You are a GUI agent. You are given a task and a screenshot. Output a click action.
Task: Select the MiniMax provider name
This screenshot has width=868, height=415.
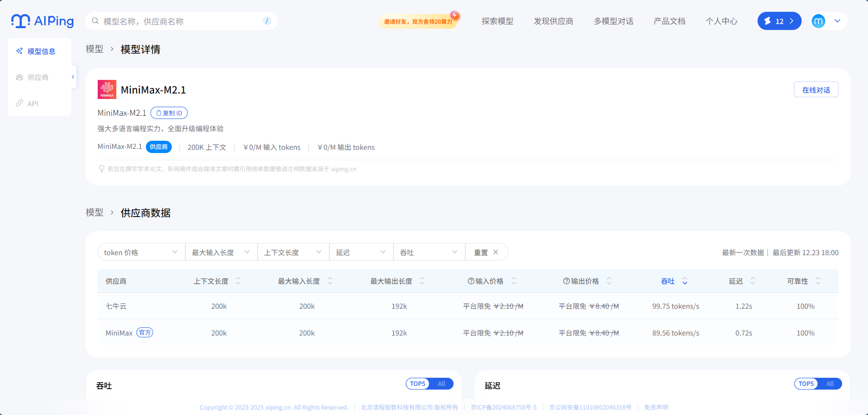119,333
